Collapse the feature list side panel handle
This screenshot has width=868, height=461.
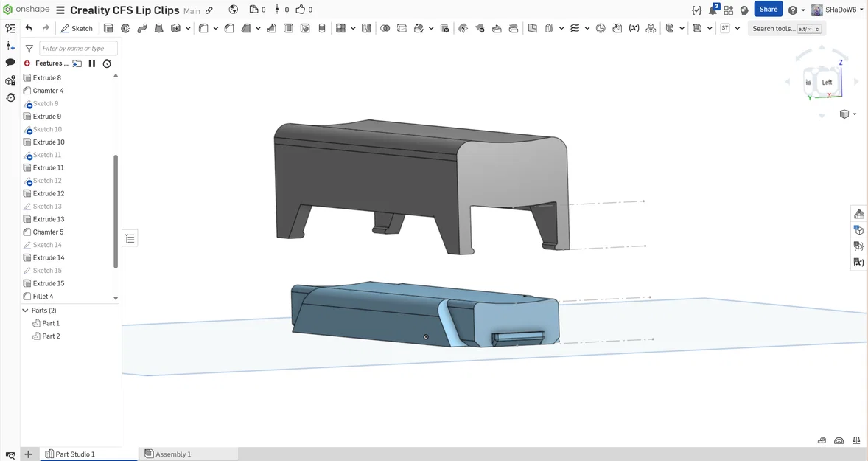(x=130, y=238)
